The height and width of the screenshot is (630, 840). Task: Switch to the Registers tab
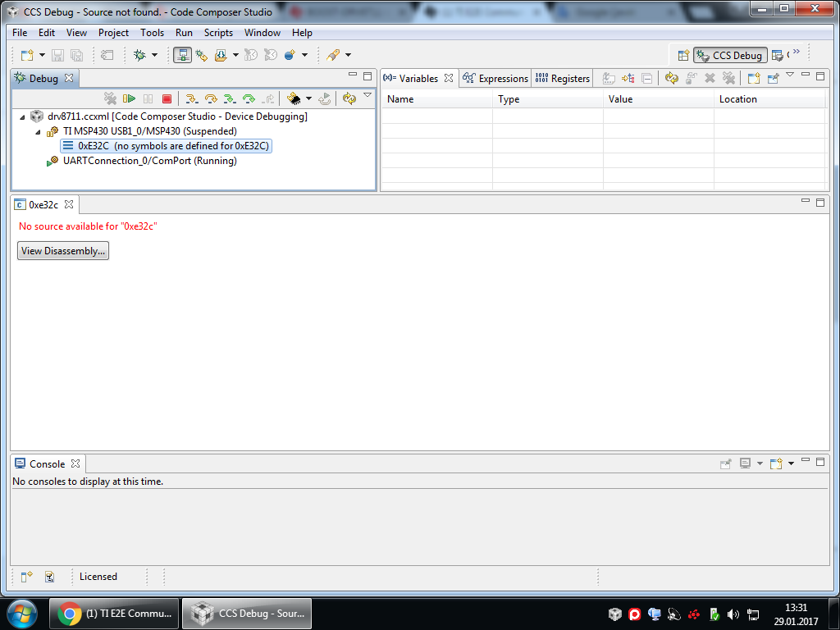563,78
